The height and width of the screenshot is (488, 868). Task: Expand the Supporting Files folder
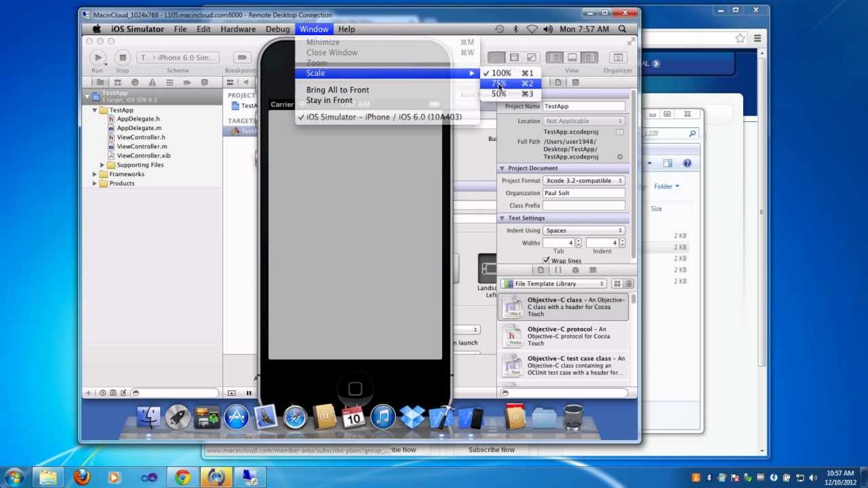(x=102, y=165)
